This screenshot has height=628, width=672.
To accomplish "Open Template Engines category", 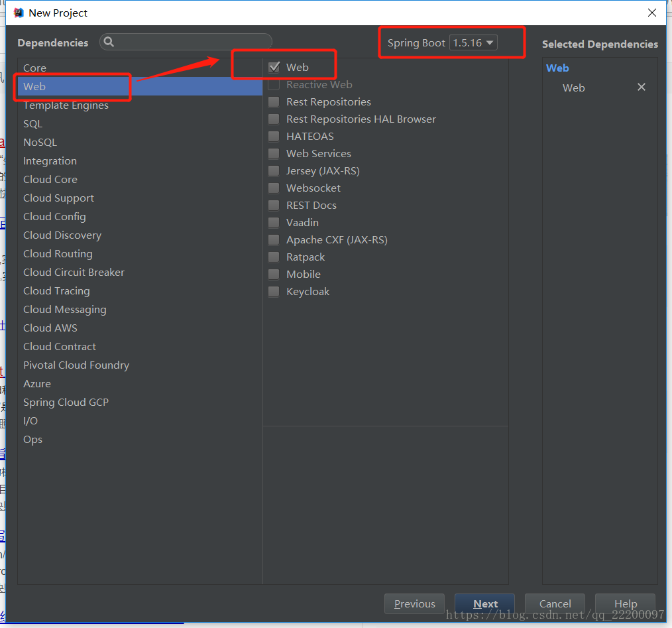I will pyautogui.click(x=140, y=105).
